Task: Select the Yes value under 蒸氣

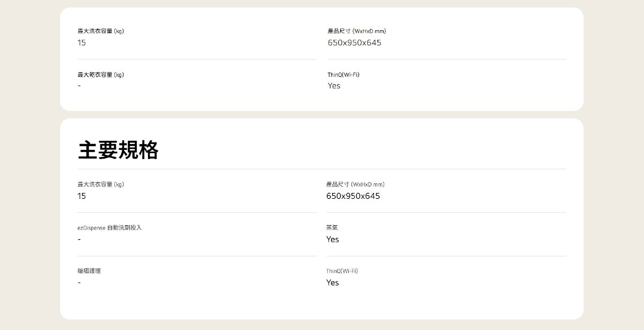Action: 333,239
